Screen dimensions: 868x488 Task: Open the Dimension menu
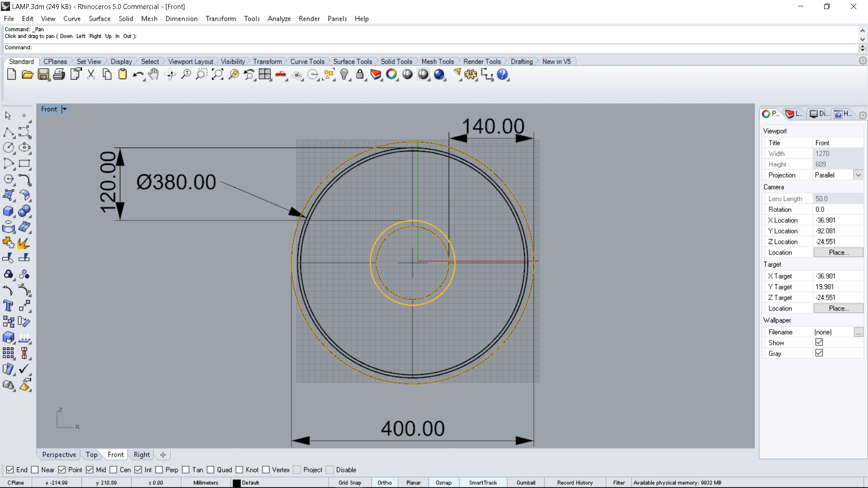(x=181, y=19)
